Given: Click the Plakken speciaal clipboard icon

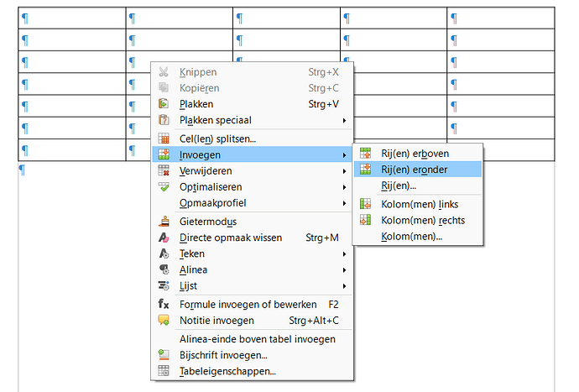Looking at the screenshot, I should (x=164, y=120).
